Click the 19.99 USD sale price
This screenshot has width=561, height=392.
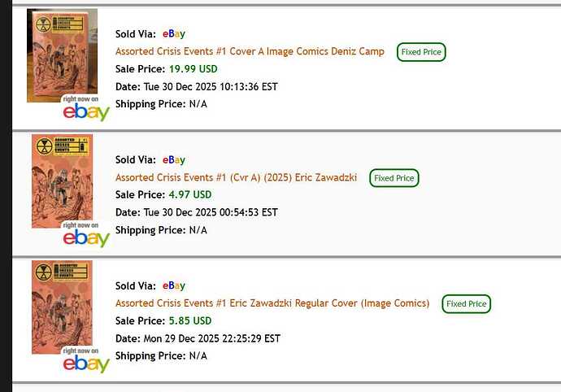click(x=193, y=69)
